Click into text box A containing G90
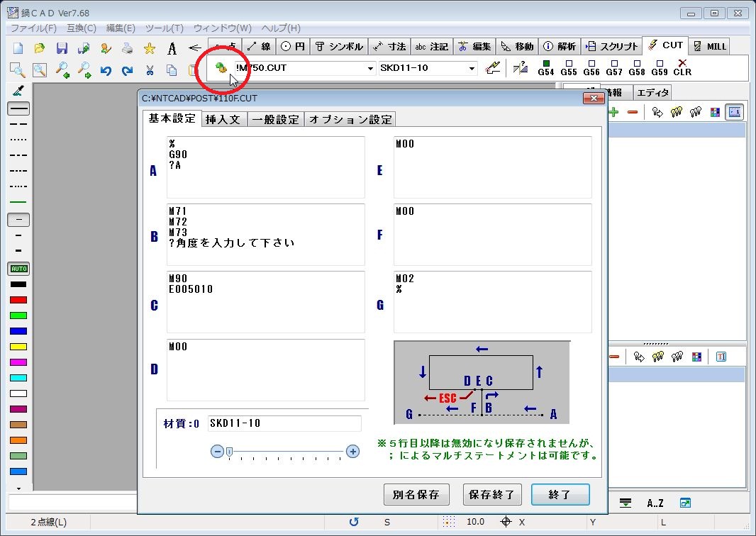 [266, 167]
